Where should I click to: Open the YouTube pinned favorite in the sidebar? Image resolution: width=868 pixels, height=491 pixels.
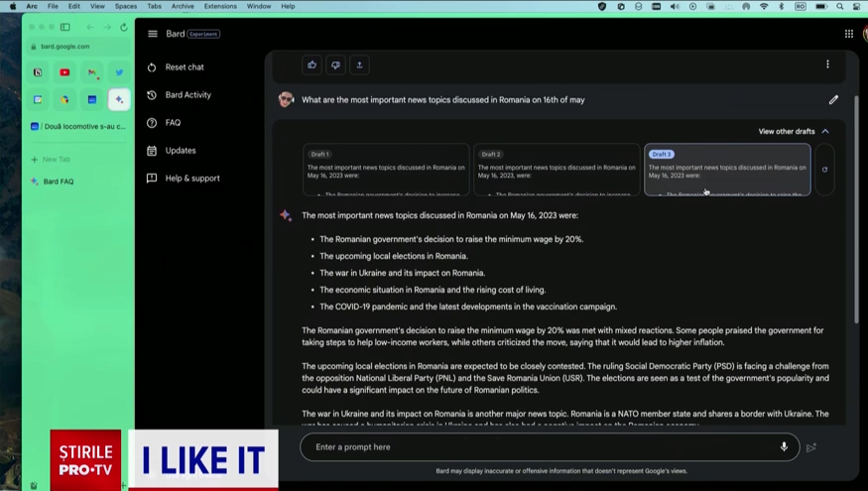coord(64,72)
